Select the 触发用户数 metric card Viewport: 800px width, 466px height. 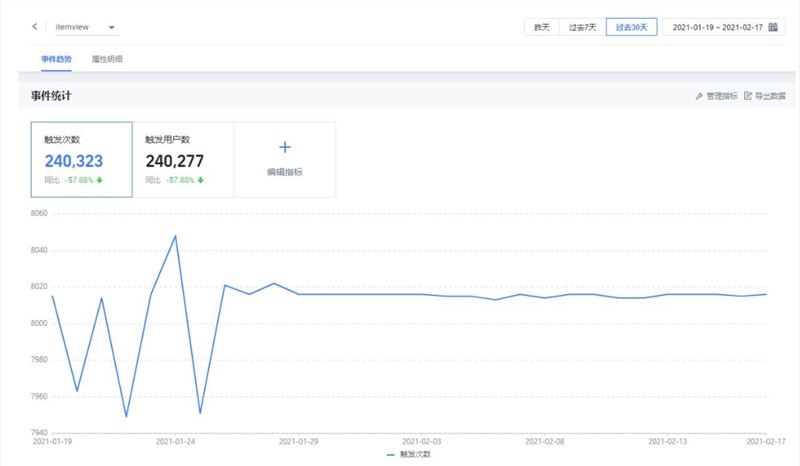coord(183,159)
